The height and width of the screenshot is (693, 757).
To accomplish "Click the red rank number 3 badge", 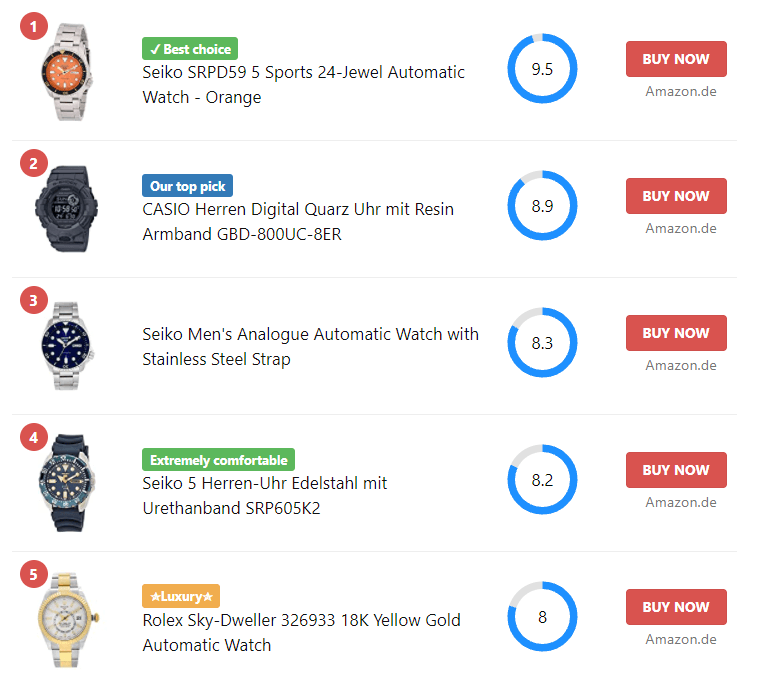I will point(34,299).
